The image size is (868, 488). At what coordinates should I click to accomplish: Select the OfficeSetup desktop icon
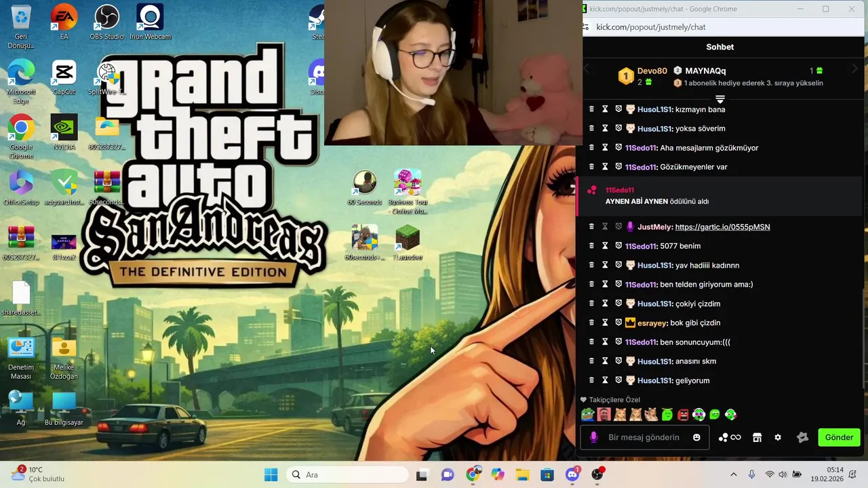pyautogui.click(x=21, y=188)
